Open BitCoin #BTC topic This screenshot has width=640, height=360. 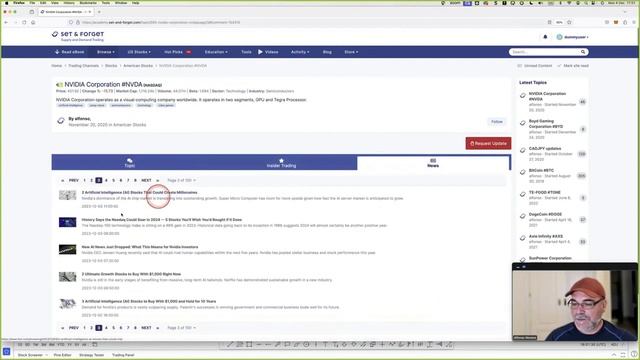(x=541, y=171)
